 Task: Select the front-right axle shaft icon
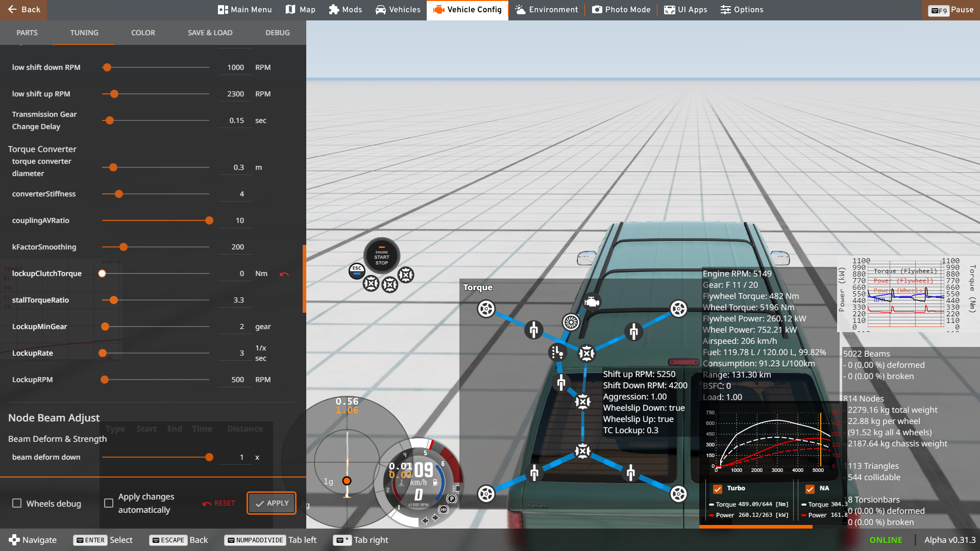point(633,332)
